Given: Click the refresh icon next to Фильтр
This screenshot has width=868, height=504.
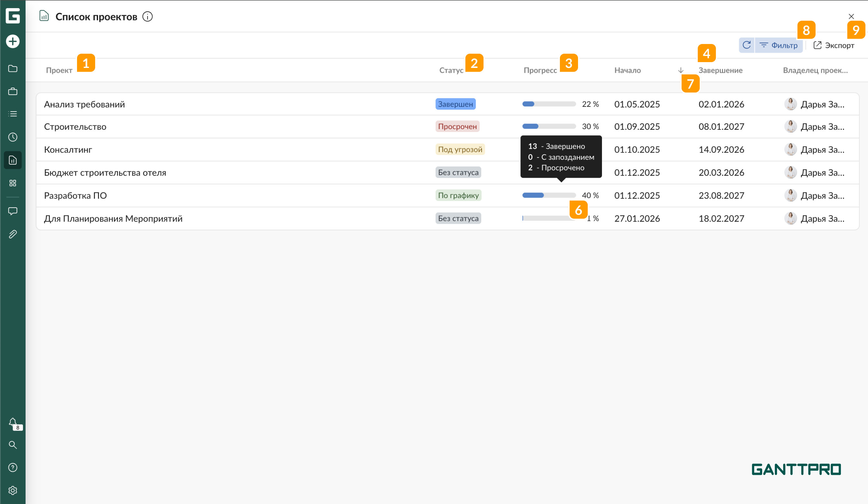Looking at the screenshot, I should point(746,45).
